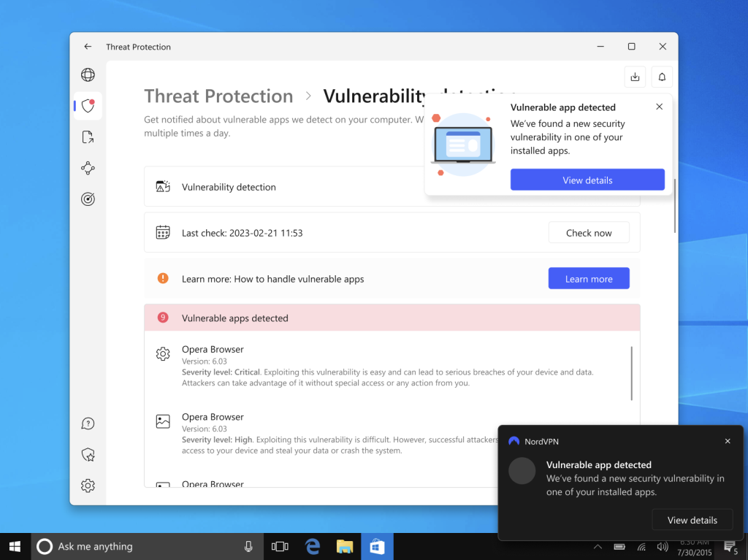Click the blue Learn more button
This screenshot has width=748, height=560.
(589, 279)
